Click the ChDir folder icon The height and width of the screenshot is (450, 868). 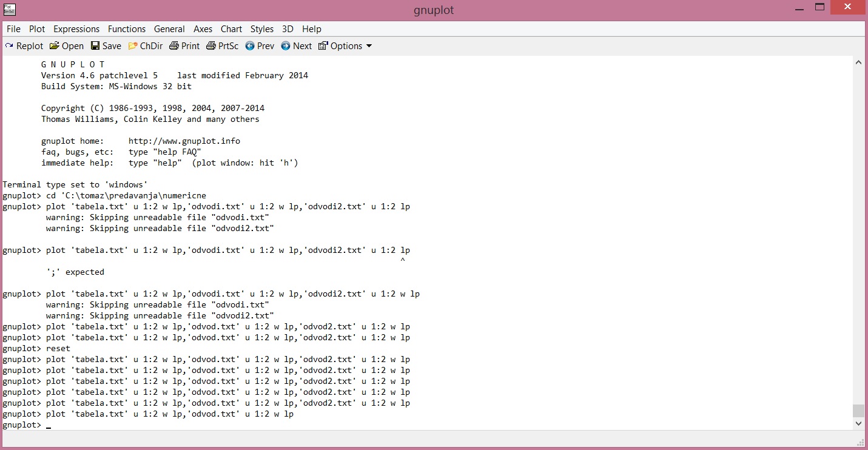pyautogui.click(x=133, y=46)
